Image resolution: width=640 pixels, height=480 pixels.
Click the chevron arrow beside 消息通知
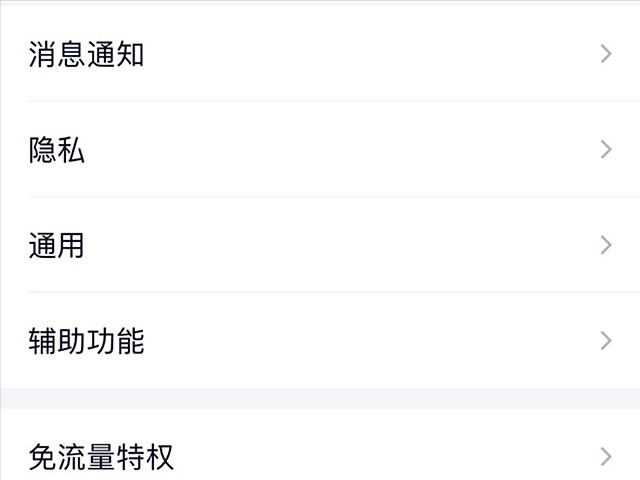tap(606, 54)
